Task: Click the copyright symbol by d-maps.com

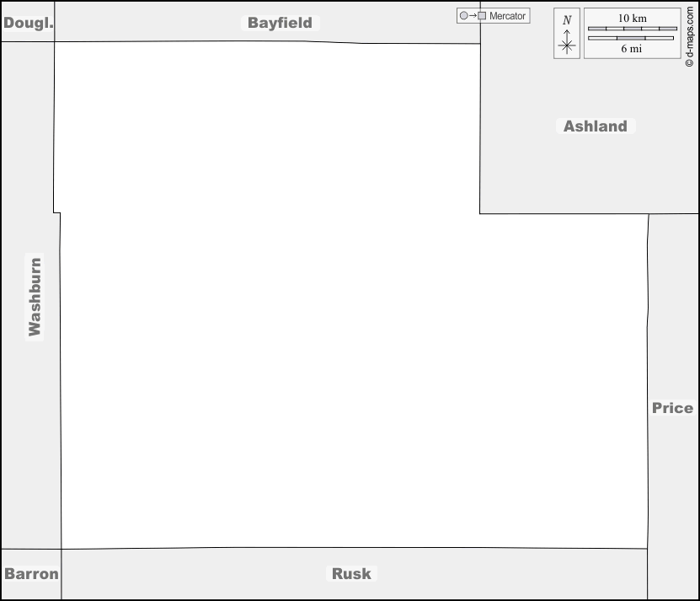Action: click(689, 63)
